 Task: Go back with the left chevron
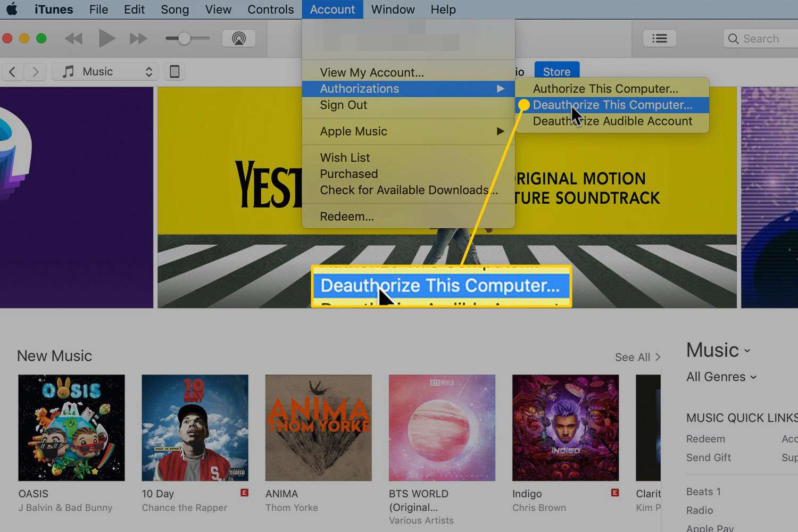click(12, 72)
